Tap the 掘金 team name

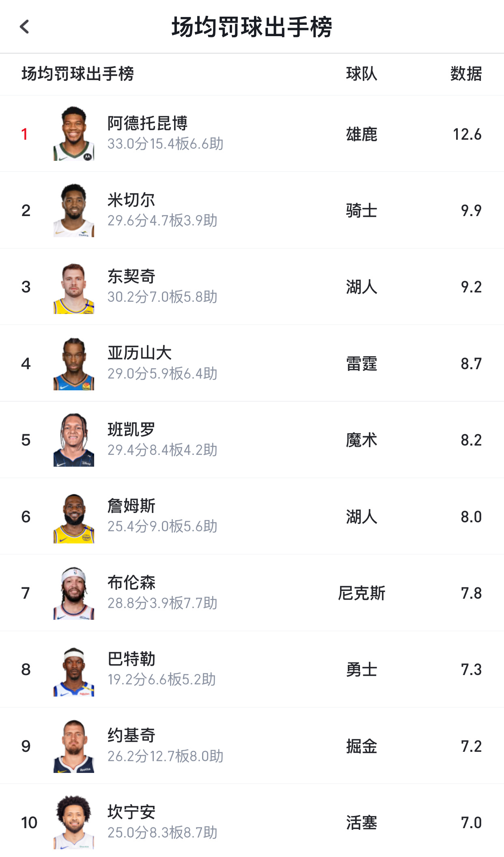tap(362, 746)
